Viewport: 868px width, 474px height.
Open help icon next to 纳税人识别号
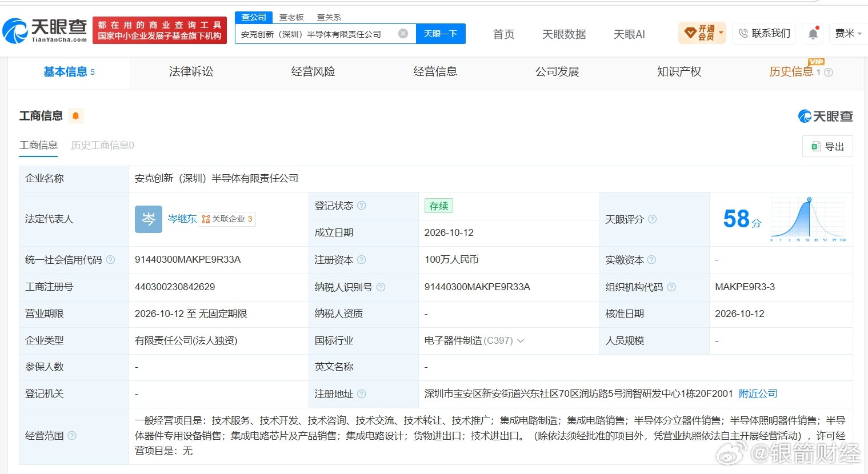pyautogui.click(x=381, y=287)
